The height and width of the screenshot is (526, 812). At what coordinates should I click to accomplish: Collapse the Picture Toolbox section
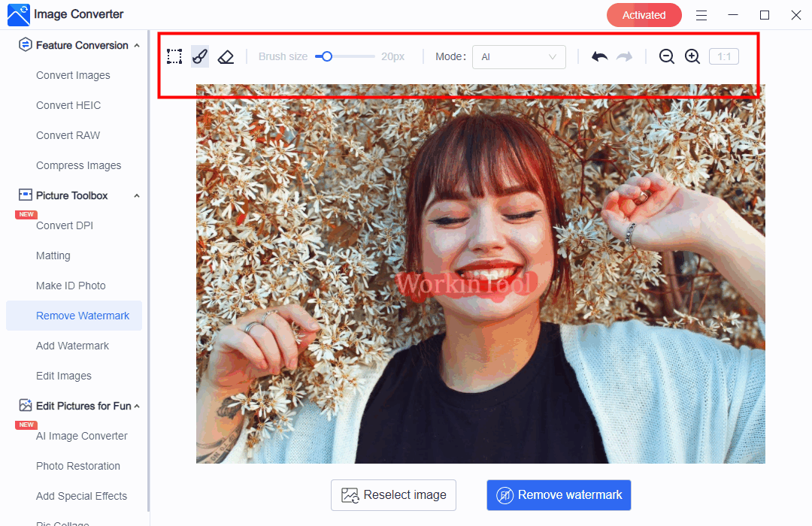pyautogui.click(x=136, y=196)
